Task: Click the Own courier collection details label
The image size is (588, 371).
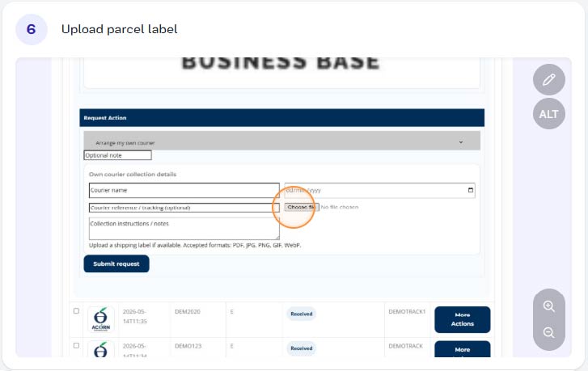Action: pos(133,175)
